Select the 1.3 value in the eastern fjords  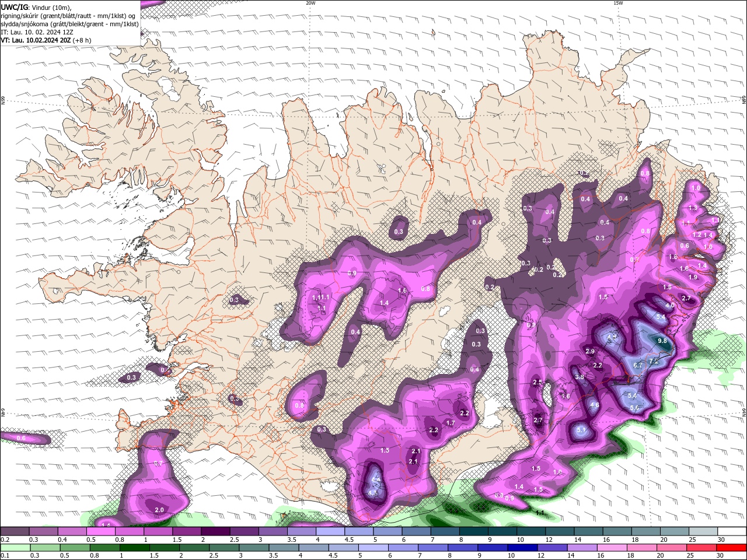coord(693,208)
